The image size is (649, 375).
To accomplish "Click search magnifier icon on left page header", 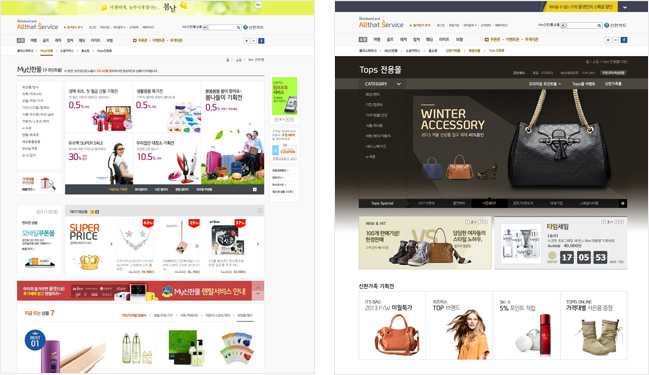I will (x=238, y=27).
